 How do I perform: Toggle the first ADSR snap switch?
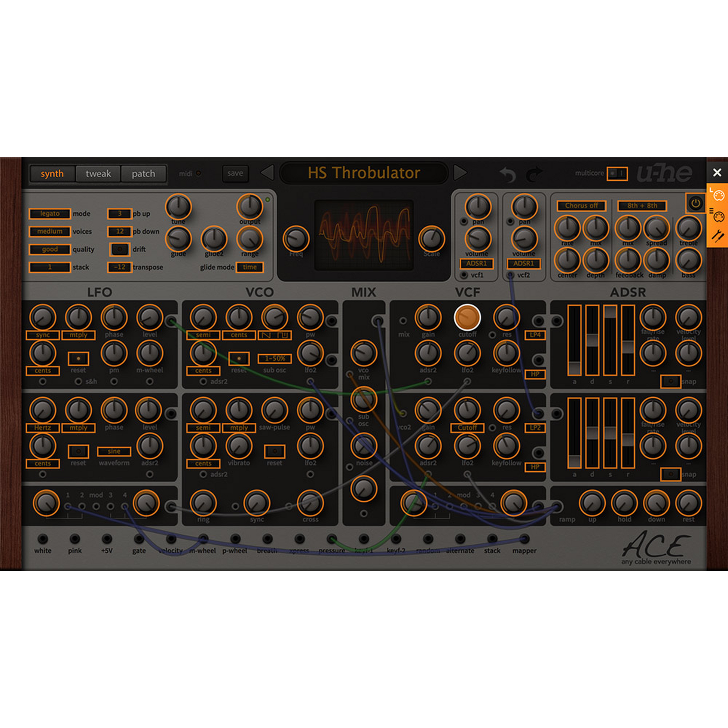[670, 381]
